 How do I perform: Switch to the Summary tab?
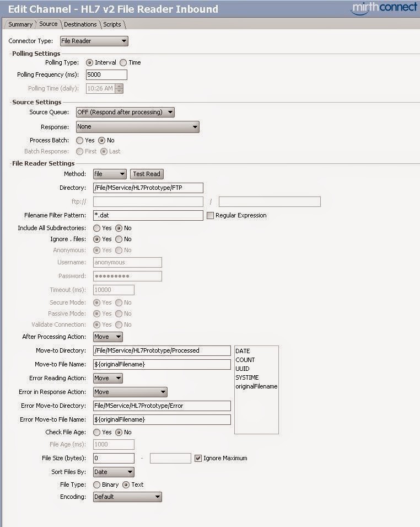tap(20, 24)
